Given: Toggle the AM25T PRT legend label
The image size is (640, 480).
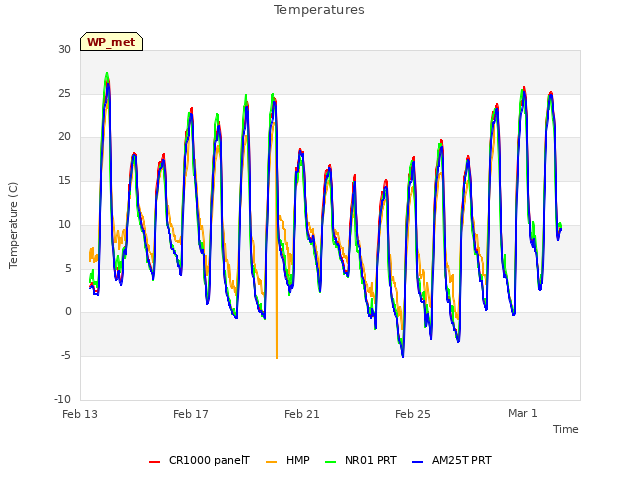Looking at the screenshot, I should [462, 460].
